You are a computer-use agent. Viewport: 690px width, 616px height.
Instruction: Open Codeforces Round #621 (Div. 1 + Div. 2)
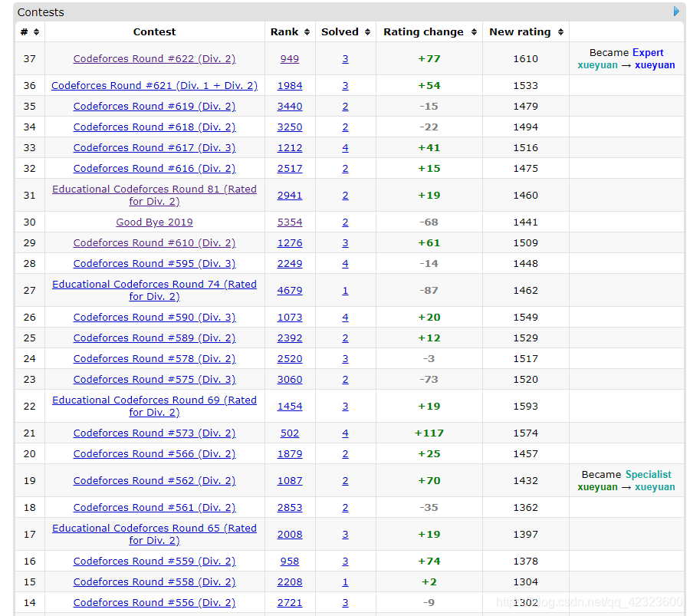click(154, 85)
